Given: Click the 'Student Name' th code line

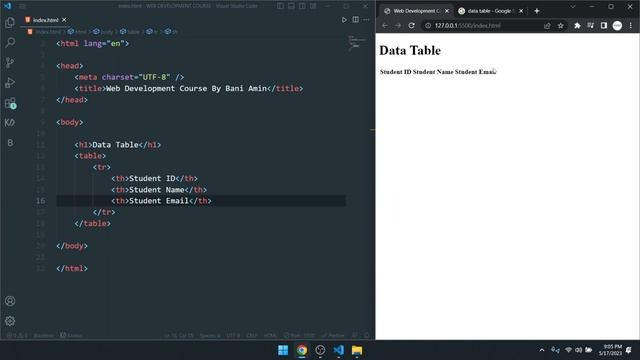Looking at the screenshot, I should coord(159,190).
